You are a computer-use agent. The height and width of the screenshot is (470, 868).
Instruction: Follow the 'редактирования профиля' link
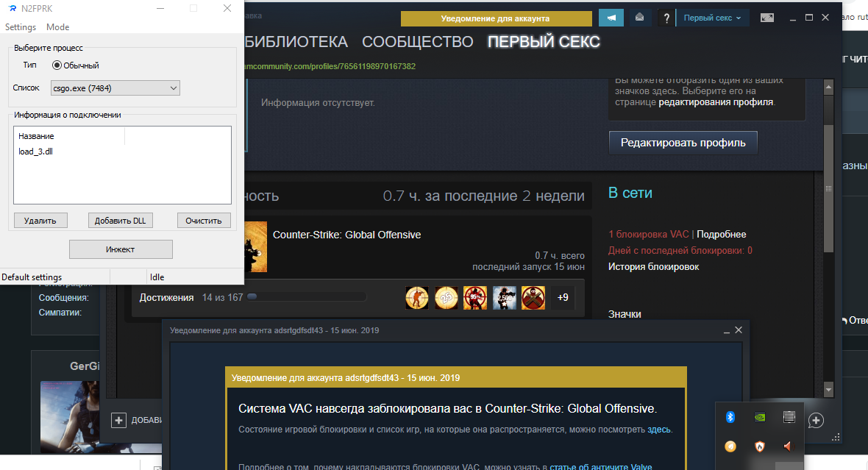[x=716, y=102]
